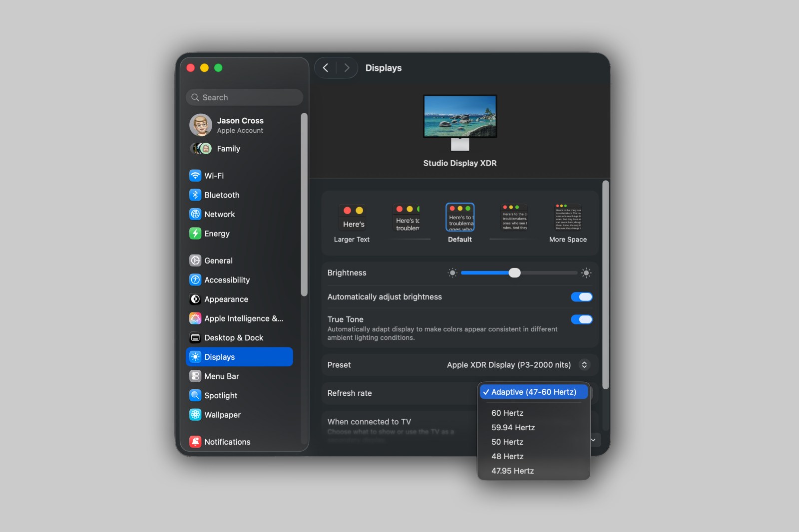Click the Energy lightning bolt icon
Screen dimensions: 799x532
(x=195, y=234)
